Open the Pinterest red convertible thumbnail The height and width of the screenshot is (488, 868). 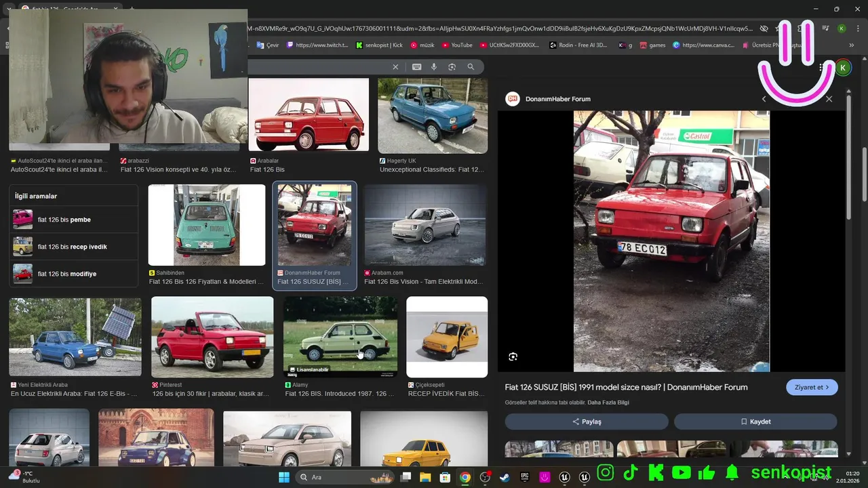coord(212,337)
